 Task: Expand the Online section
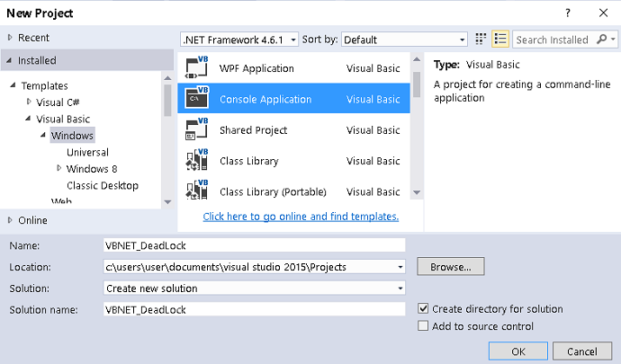pyautogui.click(x=10, y=220)
